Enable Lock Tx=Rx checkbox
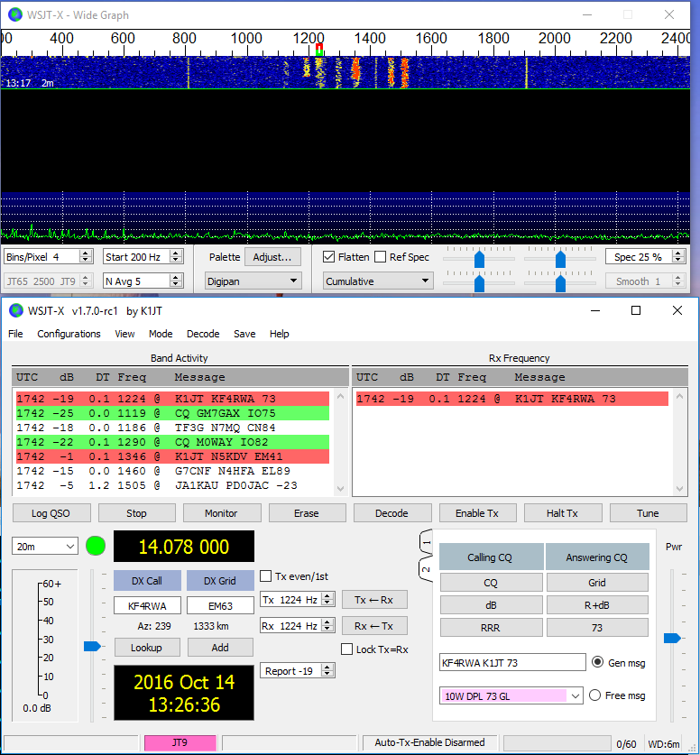700x755 pixels. (346, 649)
